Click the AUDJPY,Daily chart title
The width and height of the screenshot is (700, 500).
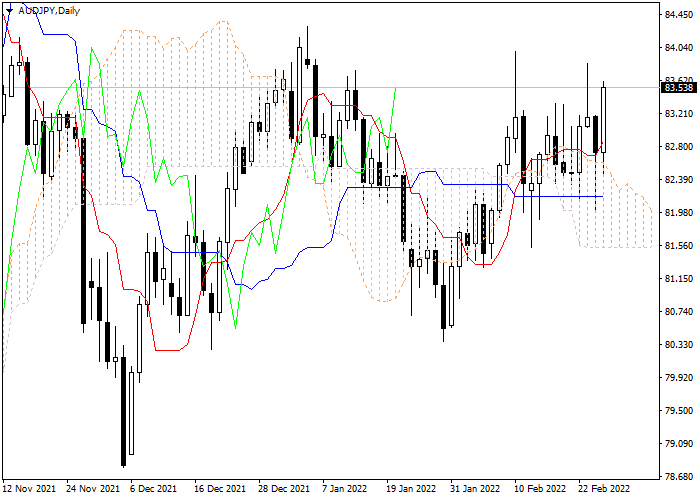coord(49,11)
